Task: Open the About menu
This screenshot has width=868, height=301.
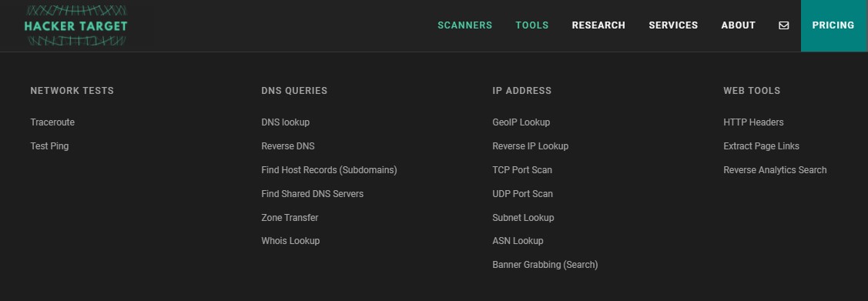Action: click(x=738, y=25)
